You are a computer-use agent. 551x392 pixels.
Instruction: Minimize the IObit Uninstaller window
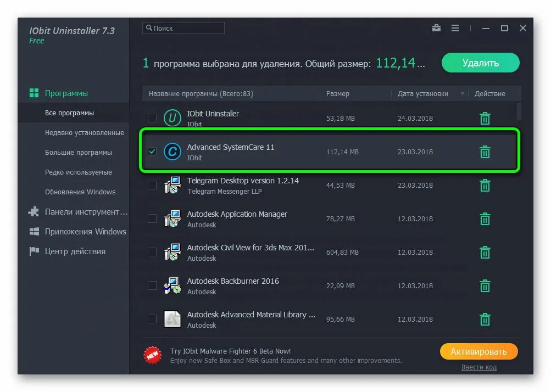pos(486,29)
